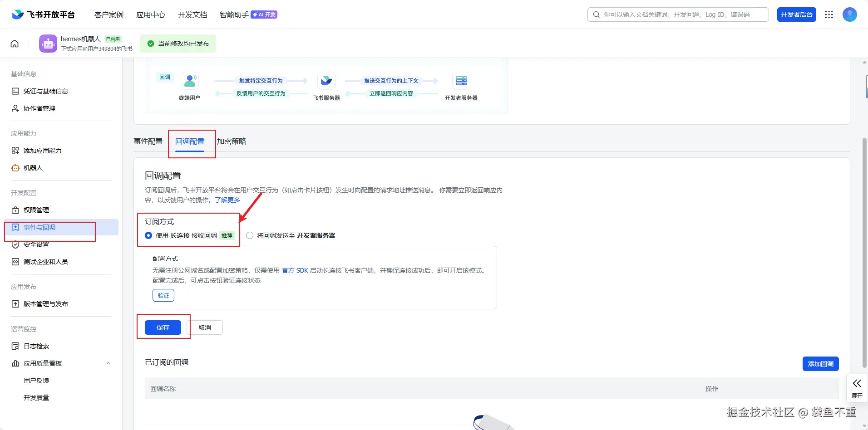Click the 保存 button
This screenshot has width=868, height=430.
[163, 327]
